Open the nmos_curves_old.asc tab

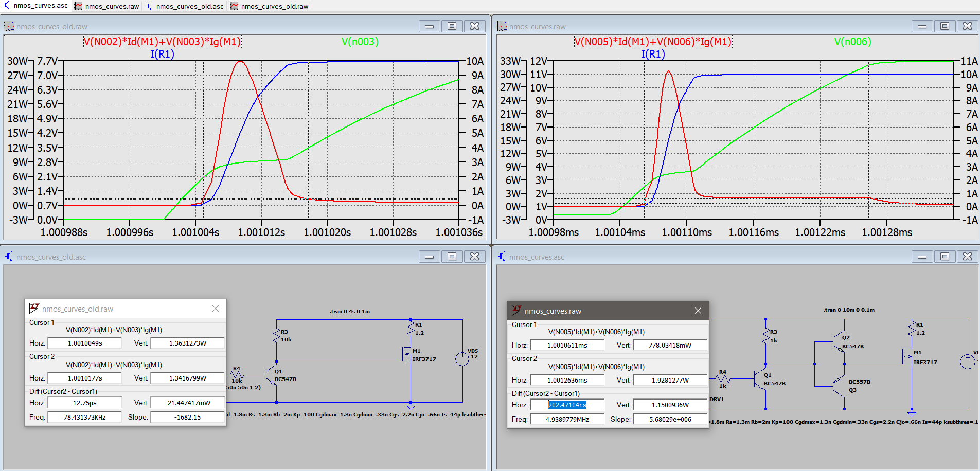tap(185, 6)
